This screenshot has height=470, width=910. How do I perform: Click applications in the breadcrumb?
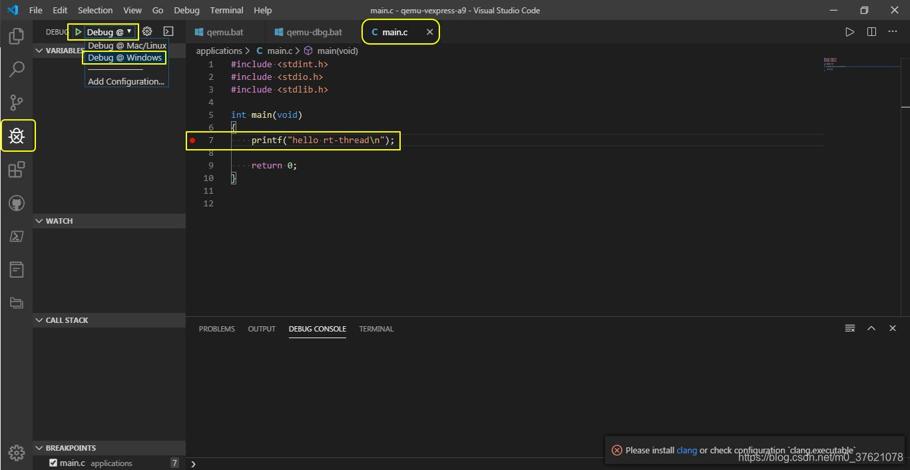point(219,50)
